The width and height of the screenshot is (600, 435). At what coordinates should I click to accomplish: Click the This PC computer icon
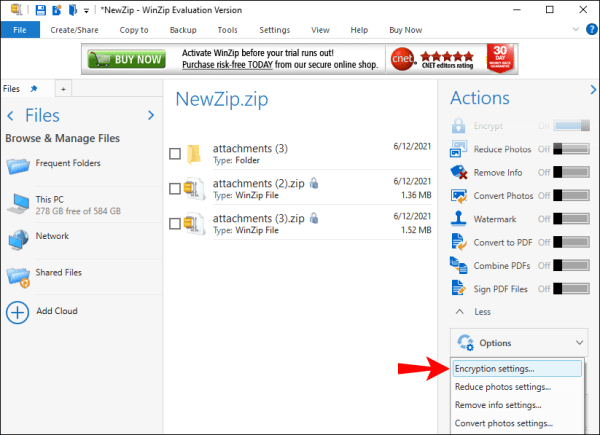point(18,204)
